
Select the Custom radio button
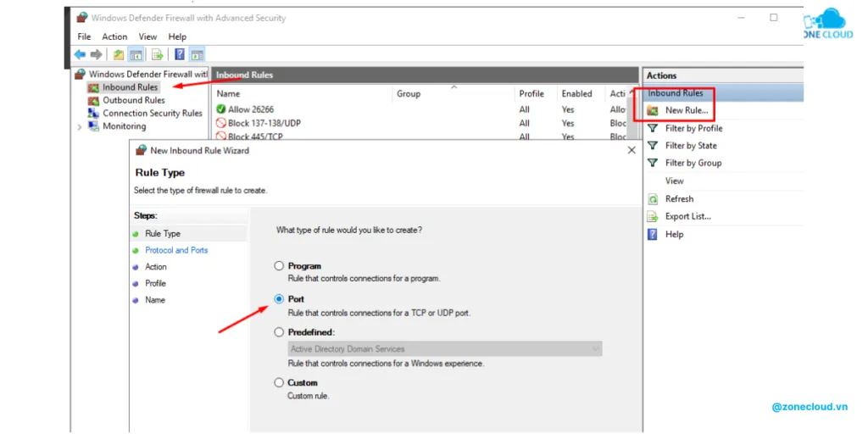279,382
